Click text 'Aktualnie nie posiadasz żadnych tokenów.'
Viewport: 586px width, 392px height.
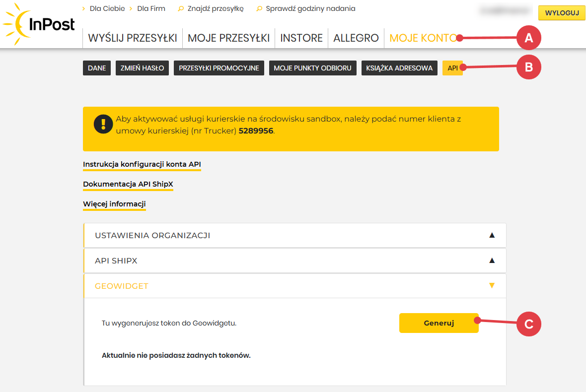[x=176, y=355]
